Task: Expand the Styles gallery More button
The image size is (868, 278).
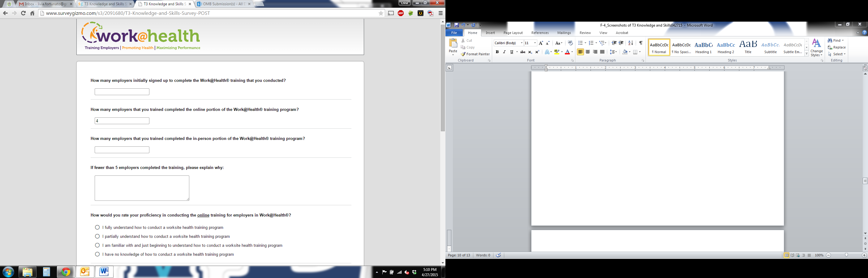Action: (807, 54)
